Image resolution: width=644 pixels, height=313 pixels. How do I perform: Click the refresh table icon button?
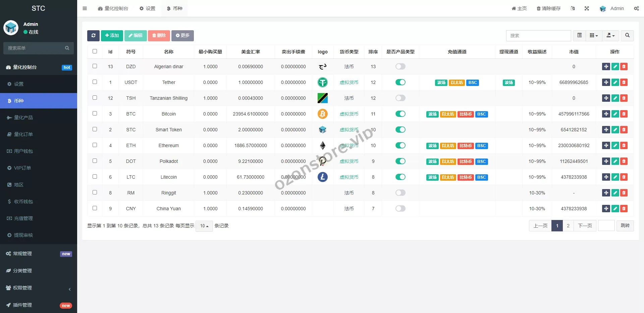(x=93, y=36)
